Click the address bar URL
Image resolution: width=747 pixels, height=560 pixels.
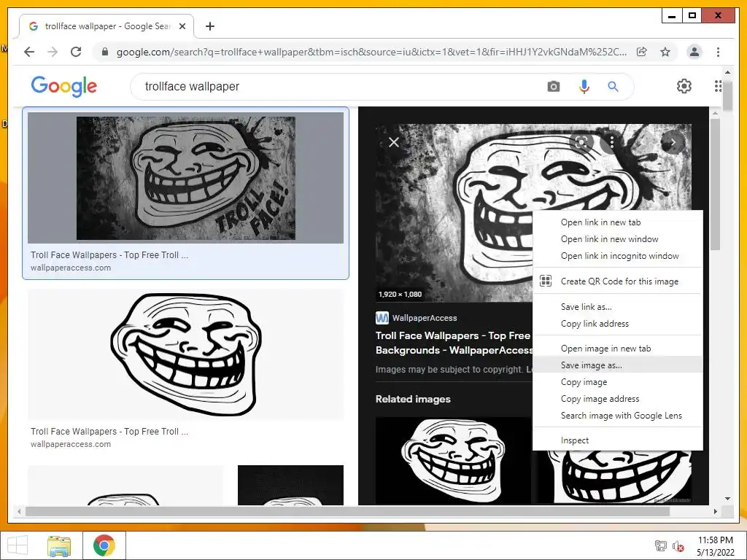371,52
